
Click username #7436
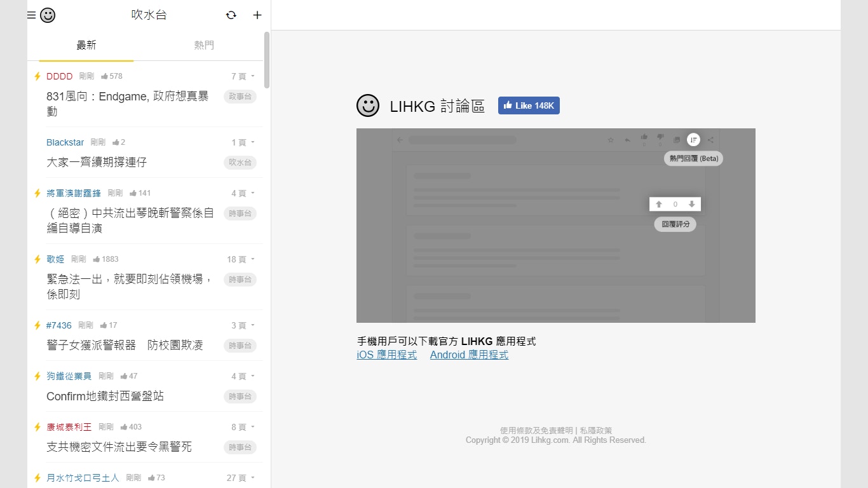(59, 325)
